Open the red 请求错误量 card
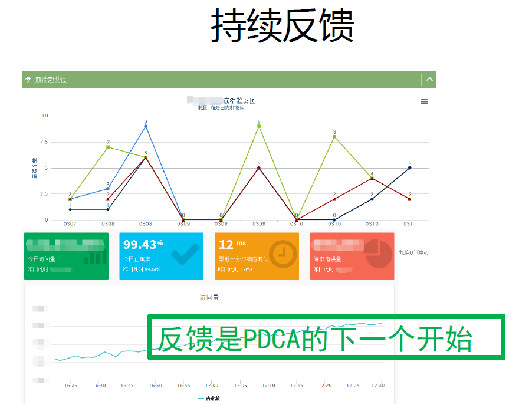532x411 pixels. (x=352, y=256)
